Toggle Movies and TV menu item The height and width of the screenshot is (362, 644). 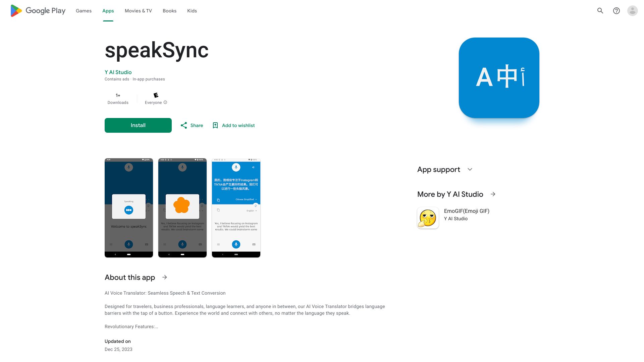pos(138,11)
